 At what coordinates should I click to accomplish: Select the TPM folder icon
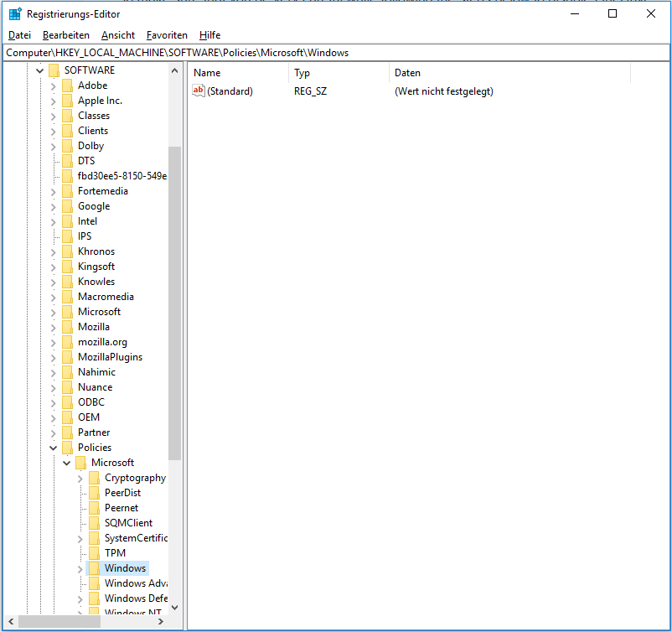point(95,553)
